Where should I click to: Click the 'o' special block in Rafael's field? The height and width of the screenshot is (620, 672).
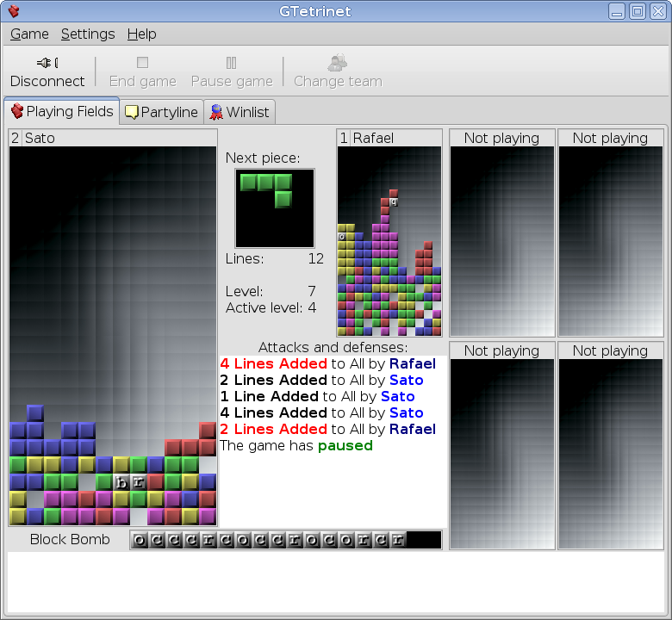[341, 237]
